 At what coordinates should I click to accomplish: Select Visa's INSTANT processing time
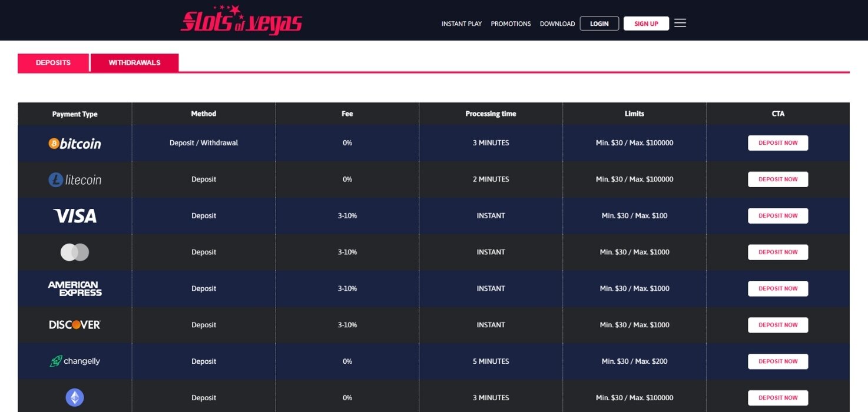(491, 216)
